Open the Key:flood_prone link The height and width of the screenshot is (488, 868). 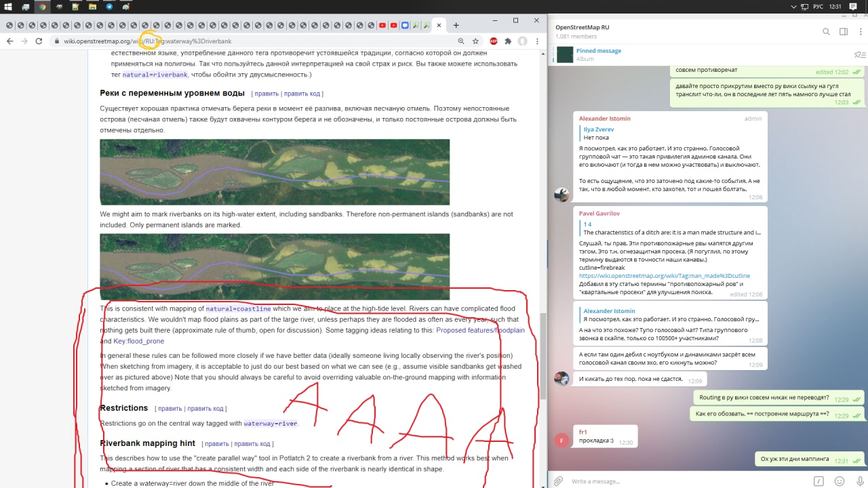138,342
